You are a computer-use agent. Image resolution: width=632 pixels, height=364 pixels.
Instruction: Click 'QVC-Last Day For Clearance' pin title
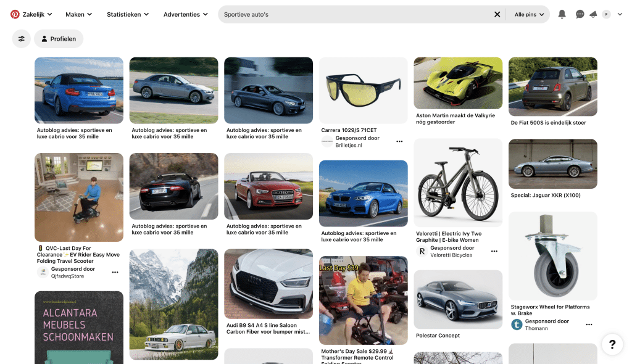[x=78, y=255]
